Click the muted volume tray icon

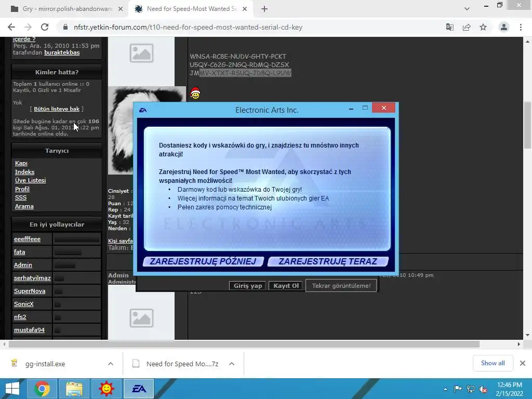point(483,389)
